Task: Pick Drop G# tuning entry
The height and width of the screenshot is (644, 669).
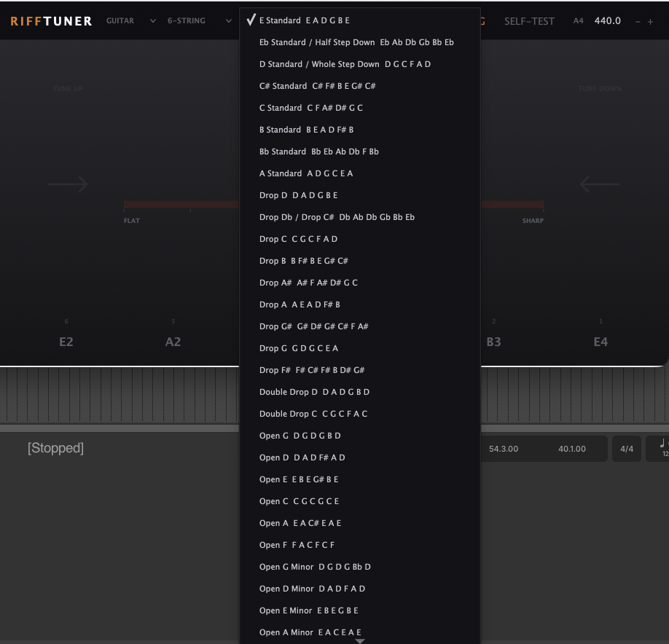Action: tap(360, 326)
